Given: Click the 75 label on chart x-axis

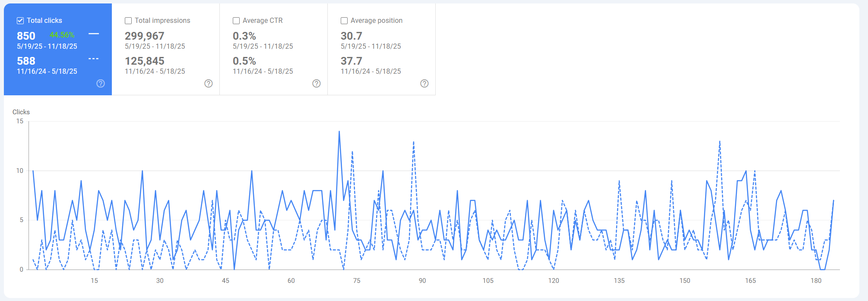Looking at the screenshot, I should coord(357,281).
